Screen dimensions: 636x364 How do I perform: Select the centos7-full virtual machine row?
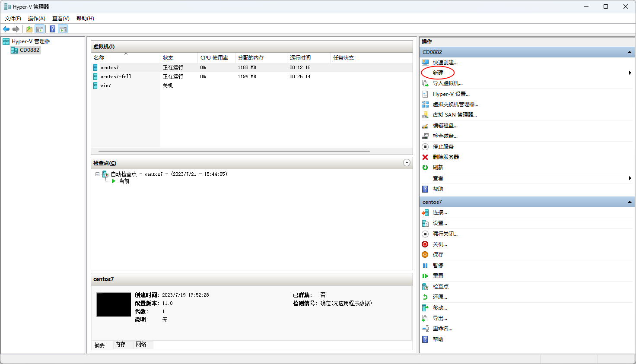click(x=252, y=76)
